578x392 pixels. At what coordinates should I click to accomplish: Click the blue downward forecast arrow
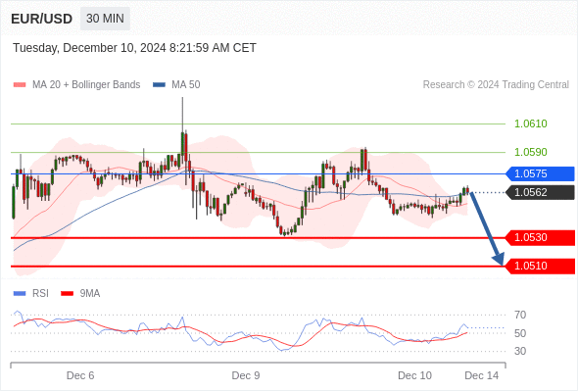point(486,228)
